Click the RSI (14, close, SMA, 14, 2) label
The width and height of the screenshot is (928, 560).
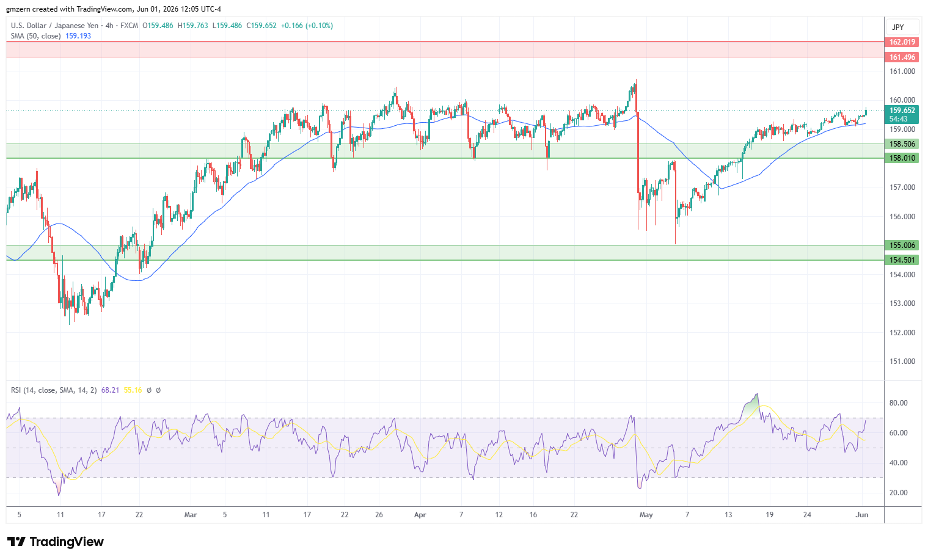pyautogui.click(x=54, y=390)
